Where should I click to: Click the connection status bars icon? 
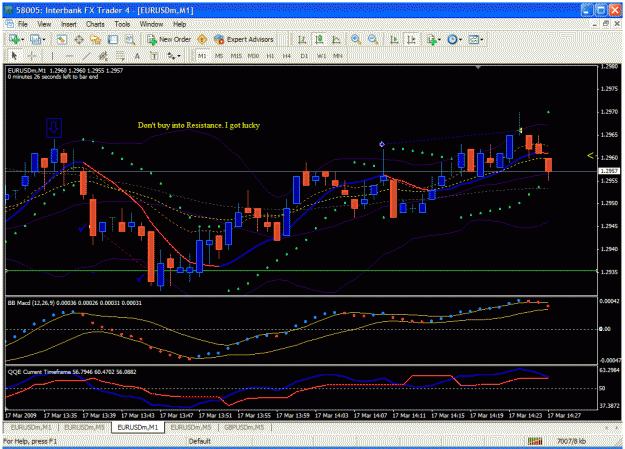tap(535, 441)
